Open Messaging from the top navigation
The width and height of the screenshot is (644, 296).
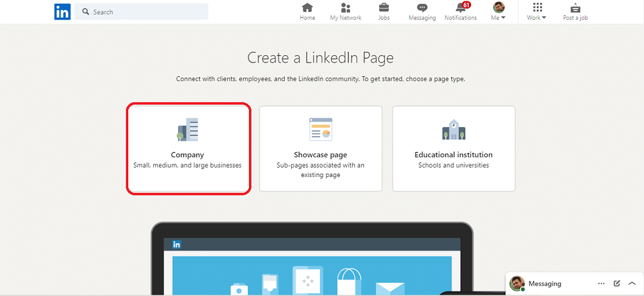coord(422,12)
